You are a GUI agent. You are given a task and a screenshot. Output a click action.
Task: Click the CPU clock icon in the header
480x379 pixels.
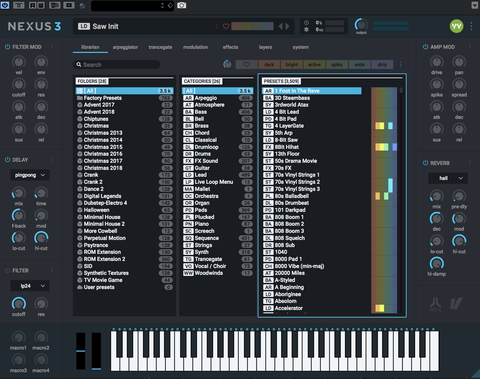tap(306, 23)
